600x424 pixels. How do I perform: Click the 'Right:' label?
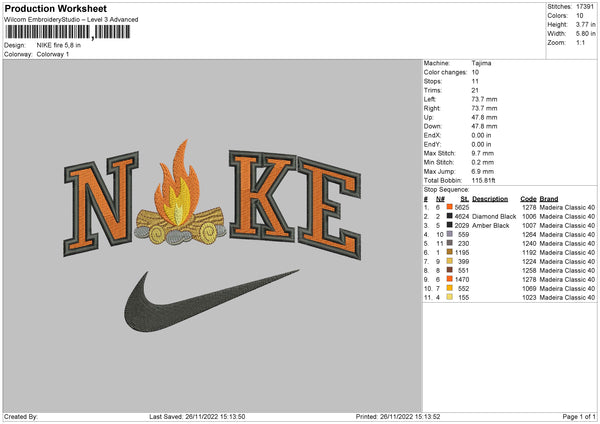[x=432, y=108]
